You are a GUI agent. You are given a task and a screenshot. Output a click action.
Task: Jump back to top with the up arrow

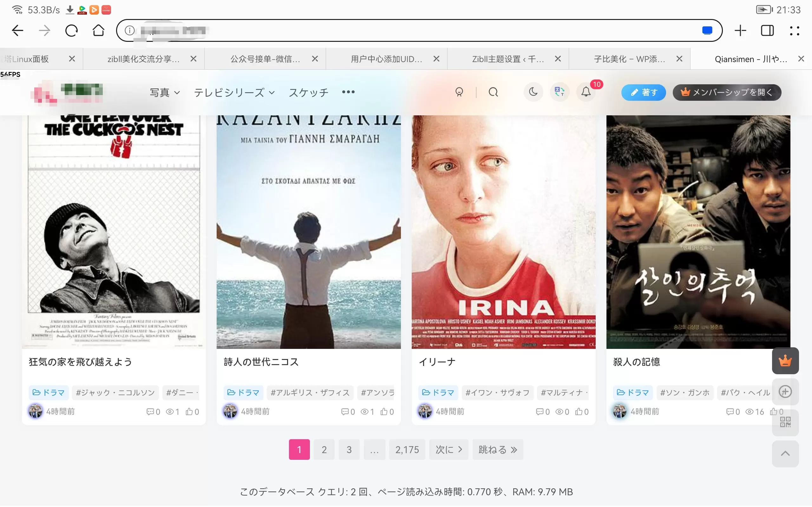tap(785, 454)
